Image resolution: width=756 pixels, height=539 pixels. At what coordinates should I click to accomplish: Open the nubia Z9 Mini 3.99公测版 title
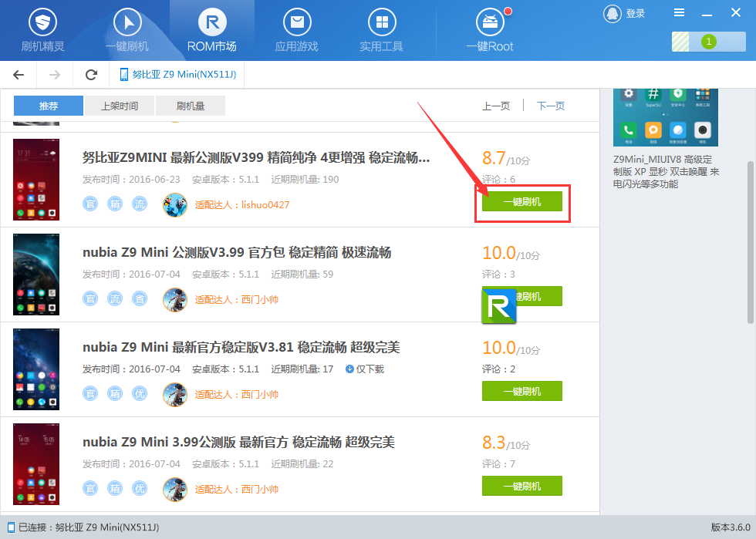click(238, 442)
